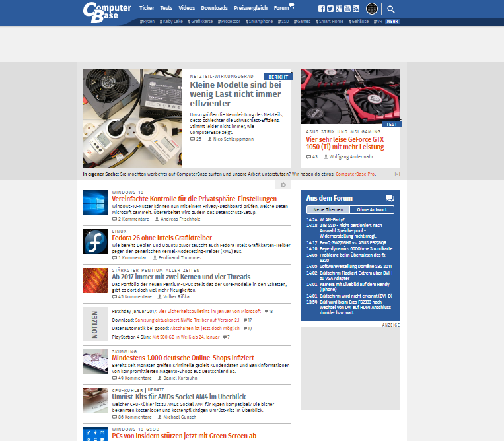Select the #Smartphone topic tag
Viewport: 504px width, 441px height.
click(x=259, y=22)
